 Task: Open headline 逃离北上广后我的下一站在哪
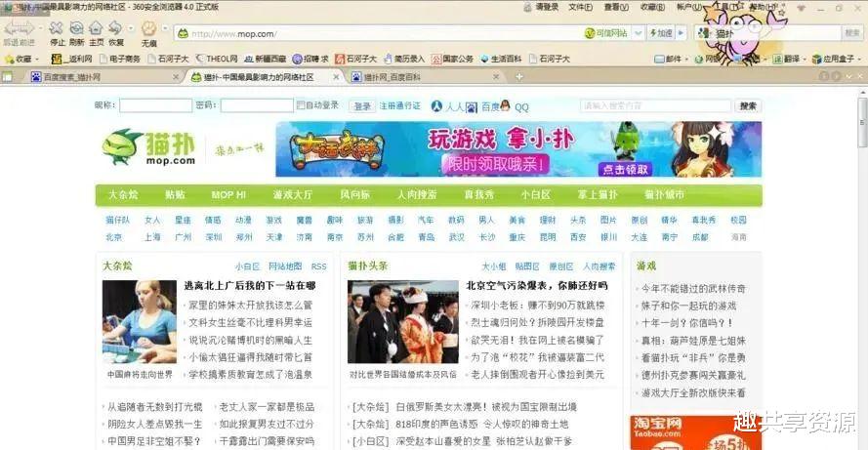click(250, 286)
